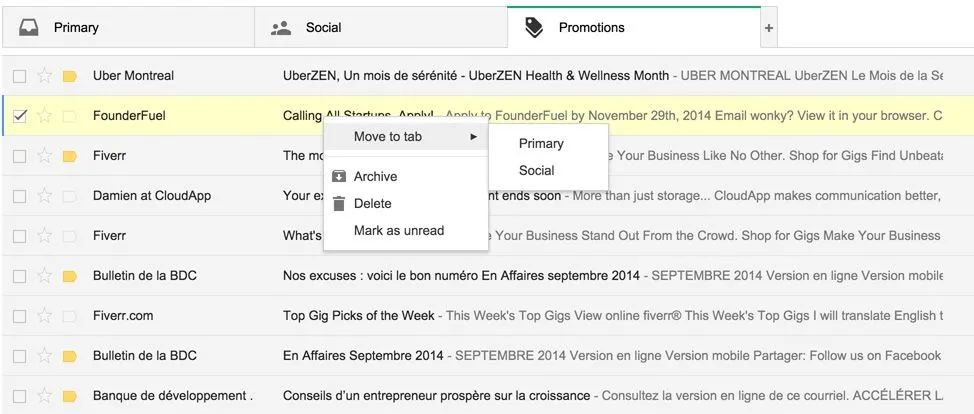Choose Social in the submenu
974x414 pixels.
click(536, 171)
